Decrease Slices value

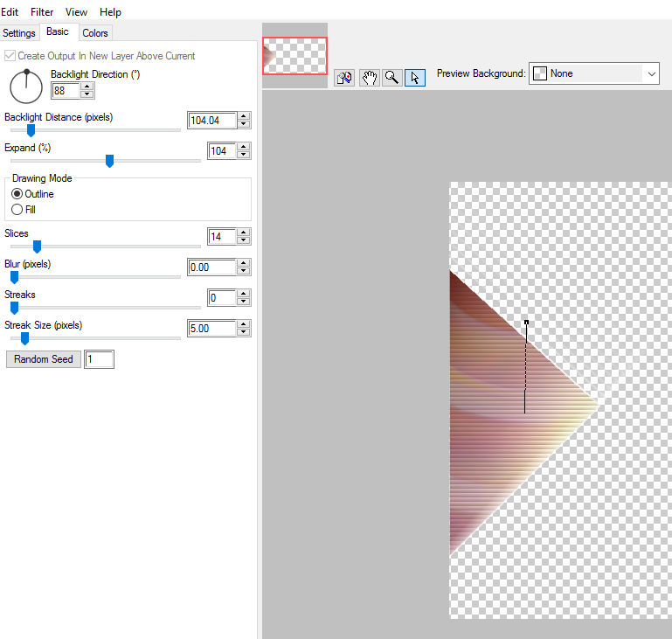[x=244, y=240]
